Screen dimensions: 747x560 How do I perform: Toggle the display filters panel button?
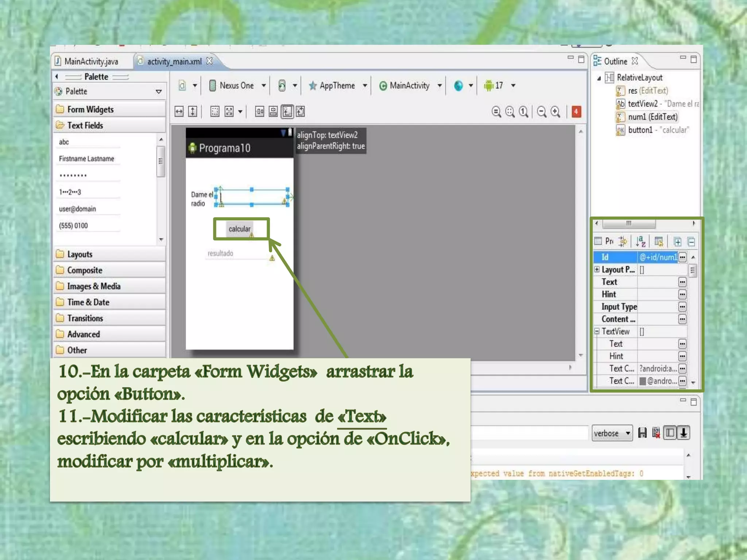[x=670, y=433]
